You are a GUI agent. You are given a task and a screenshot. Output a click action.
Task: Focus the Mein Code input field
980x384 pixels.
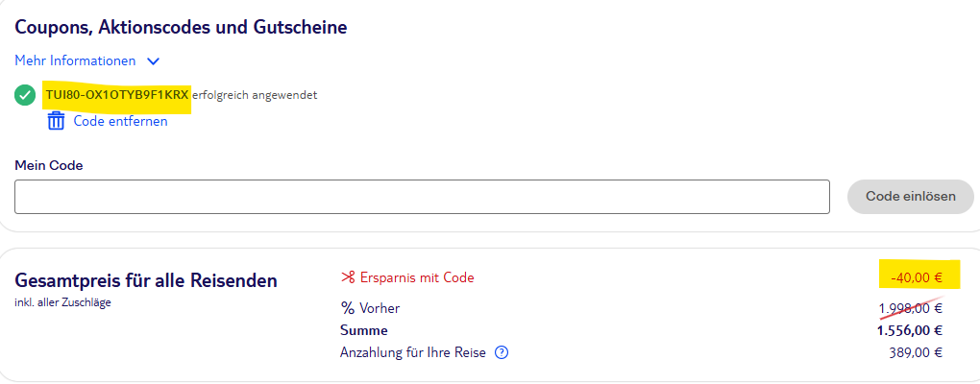(422, 197)
